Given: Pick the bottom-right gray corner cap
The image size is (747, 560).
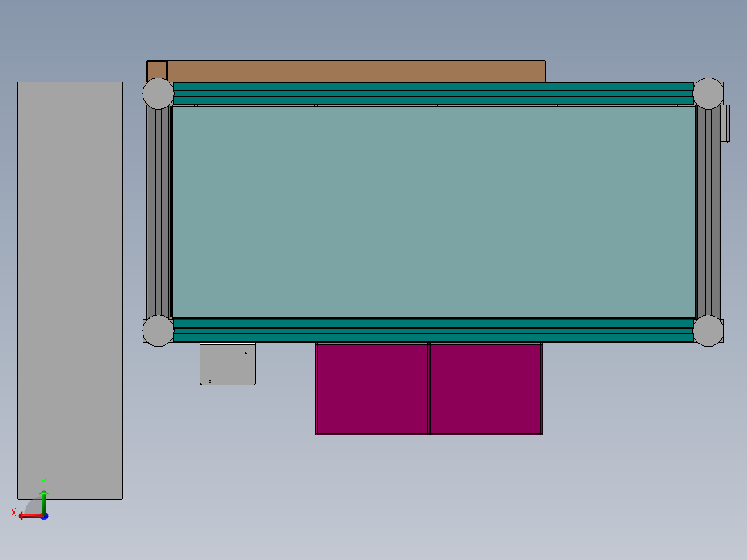Looking at the screenshot, I should tap(708, 331).
